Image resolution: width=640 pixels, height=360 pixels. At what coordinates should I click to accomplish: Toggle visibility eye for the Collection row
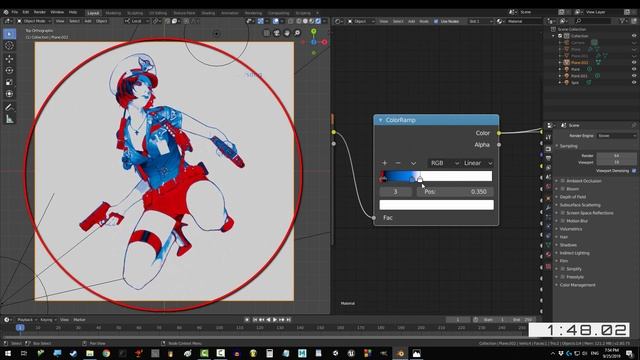tap(634, 36)
